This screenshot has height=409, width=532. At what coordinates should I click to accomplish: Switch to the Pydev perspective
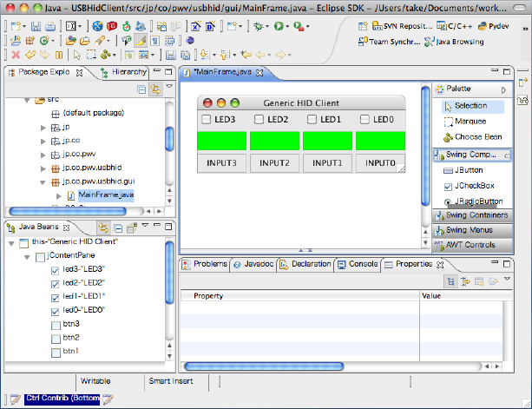[x=496, y=26]
